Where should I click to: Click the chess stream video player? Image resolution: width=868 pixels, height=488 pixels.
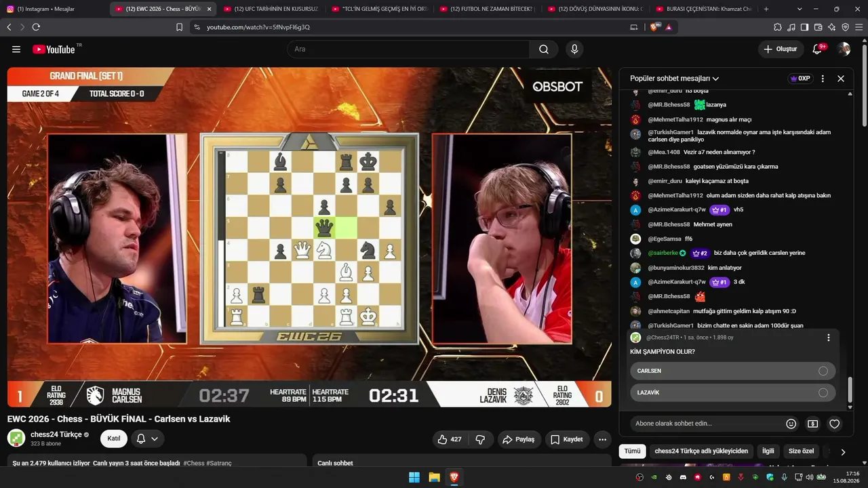click(x=309, y=237)
